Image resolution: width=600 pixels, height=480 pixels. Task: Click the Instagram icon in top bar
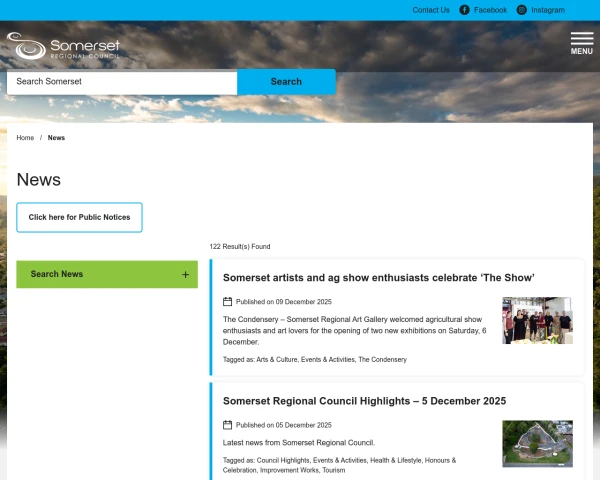click(x=522, y=10)
